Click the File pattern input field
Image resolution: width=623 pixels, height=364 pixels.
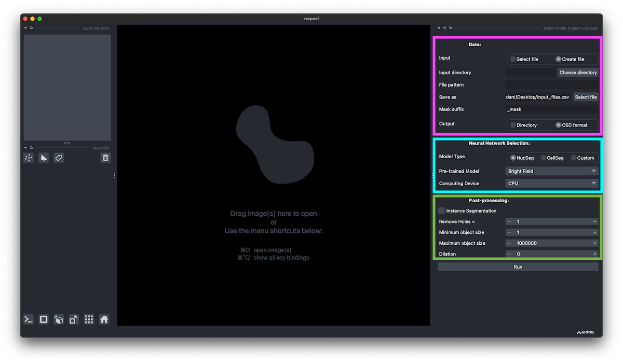point(551,85)
